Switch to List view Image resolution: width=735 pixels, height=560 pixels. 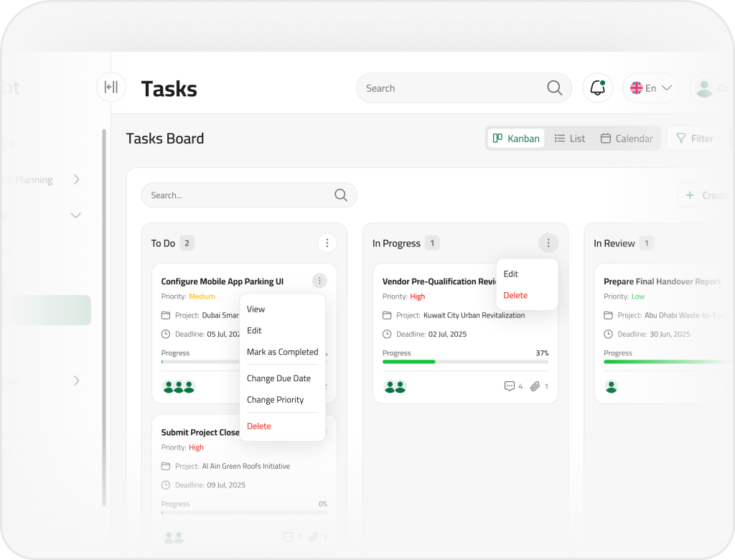(x=569, y=139)
